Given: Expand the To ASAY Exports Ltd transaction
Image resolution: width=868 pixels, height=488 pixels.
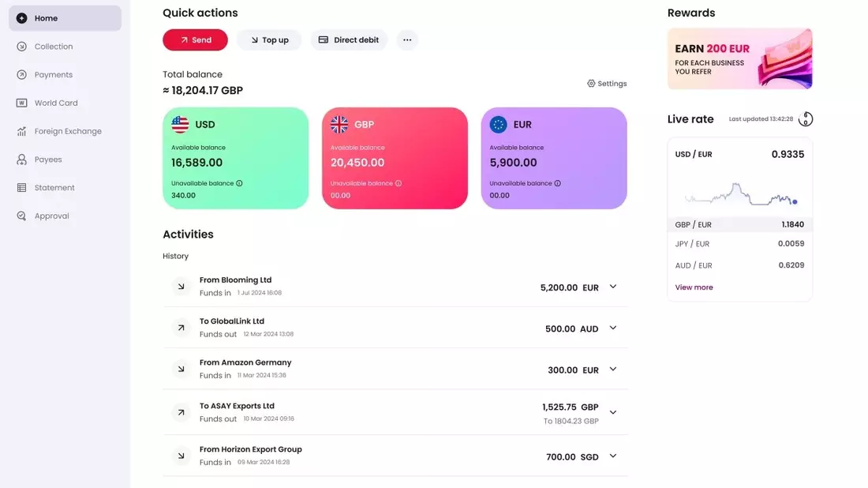Looking at the screenshot, I should pyautogui.click(x=613, y=413).
